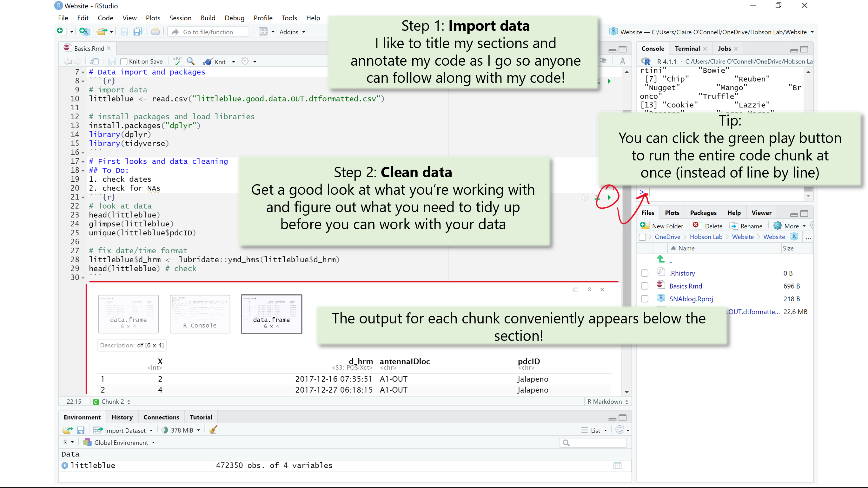Switch to the History tab
This screenshot has width=868, height=488.
click(x=122, y=417)
